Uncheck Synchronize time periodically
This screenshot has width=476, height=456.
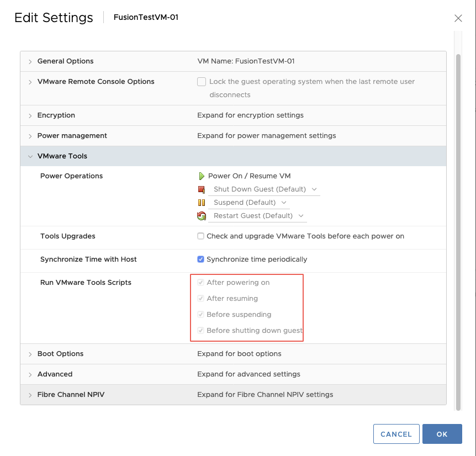pyautogui.click(x=200, y=259)
